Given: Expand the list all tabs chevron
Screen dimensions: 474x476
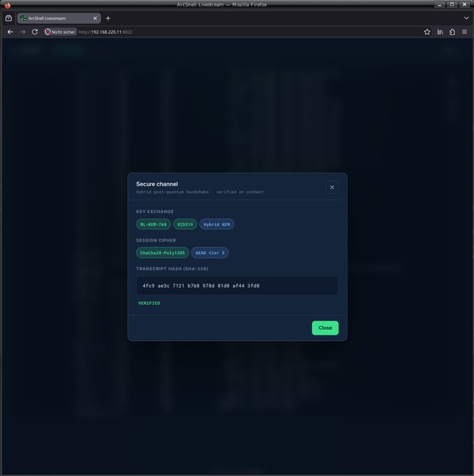Looking at the screenshot, I should tap(466, 18).
